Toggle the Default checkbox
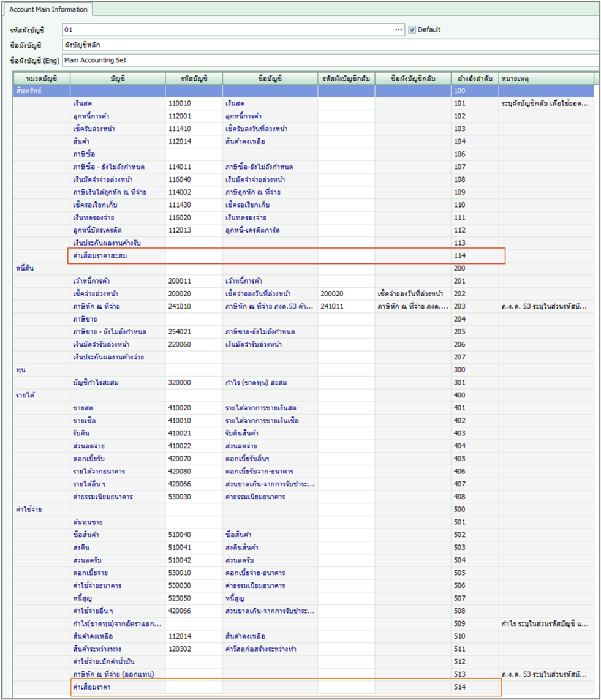Image resolution: width=601 pixels, height=700 pixels. point(412,29)
